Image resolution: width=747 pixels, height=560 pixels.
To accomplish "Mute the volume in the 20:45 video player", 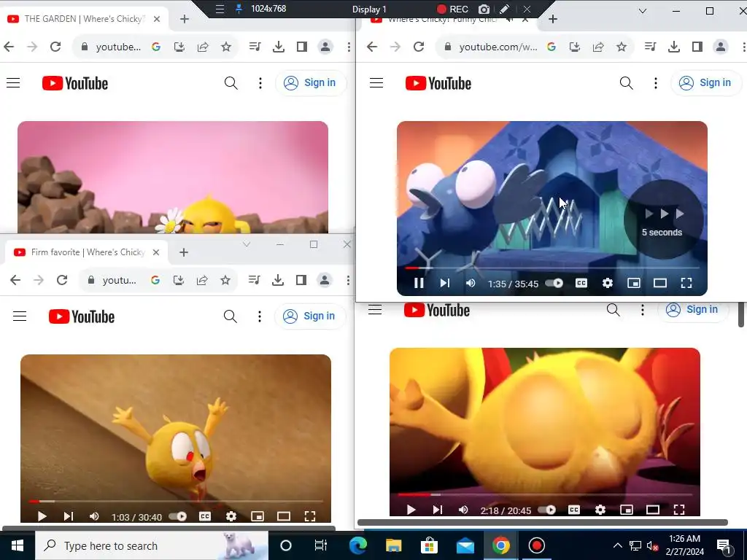I will [463, 510].
